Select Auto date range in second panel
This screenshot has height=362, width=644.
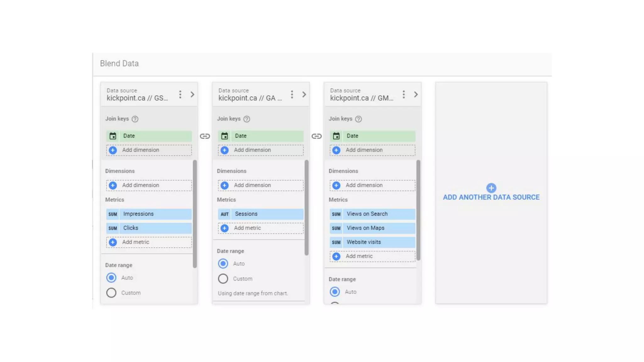[223, 264]
